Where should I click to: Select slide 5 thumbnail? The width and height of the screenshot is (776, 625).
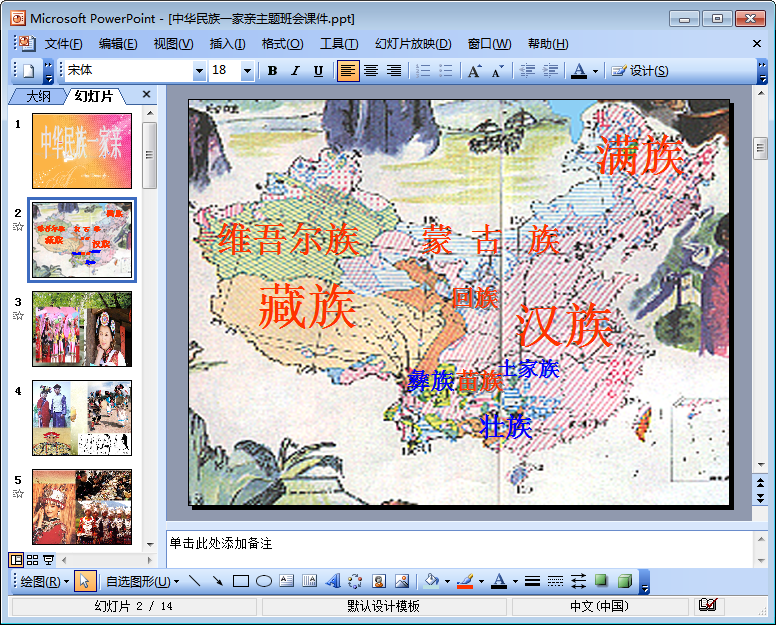tap(82, 507)
